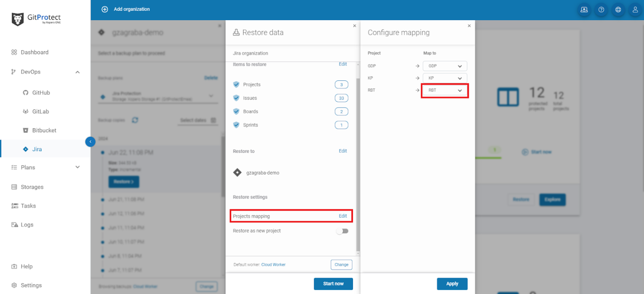Open the user account icon
Screen dimensions: 644x294
coord(635,10)
